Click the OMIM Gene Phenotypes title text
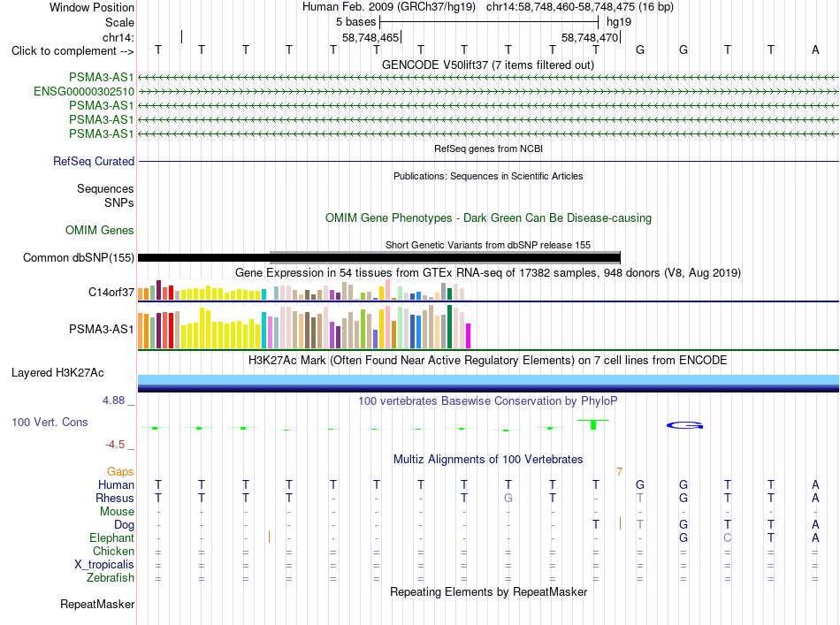 point(489,218)
